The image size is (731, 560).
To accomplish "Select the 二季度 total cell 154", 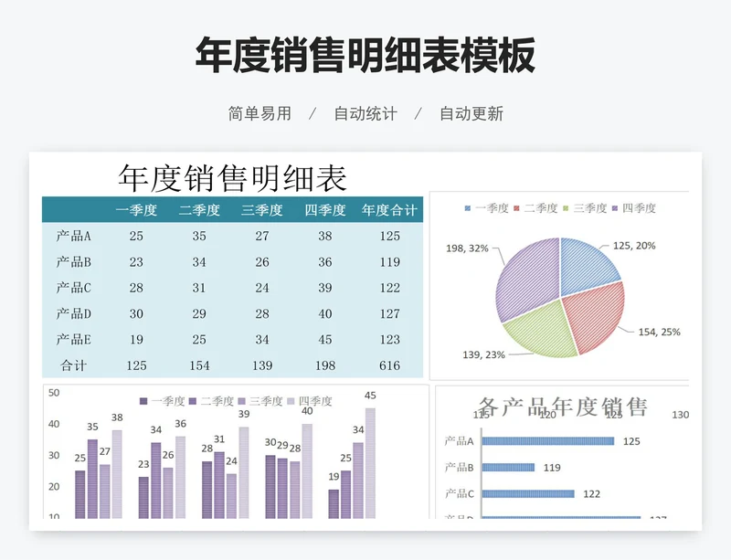I will tap(199, 365).
